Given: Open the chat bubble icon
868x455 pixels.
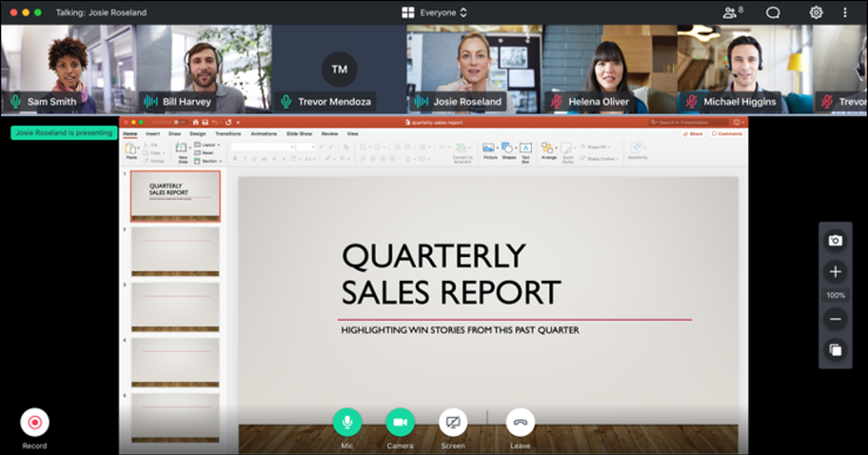Looking at the screenshot, I should tap(773, 12).
